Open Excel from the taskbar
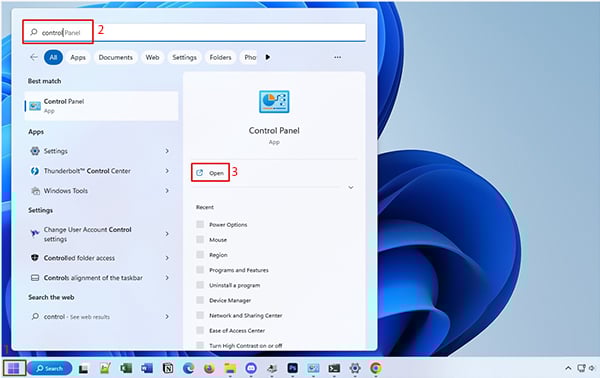 click(x=126, y=368)
